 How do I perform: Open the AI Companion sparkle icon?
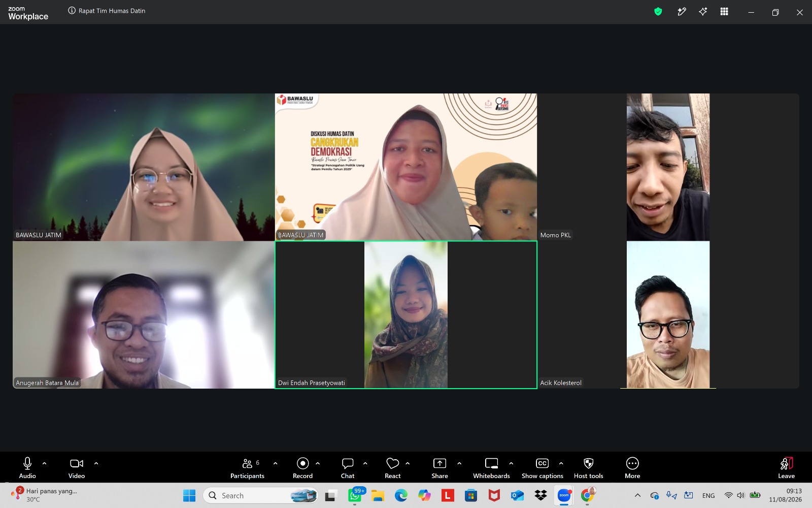click(703, 12)
